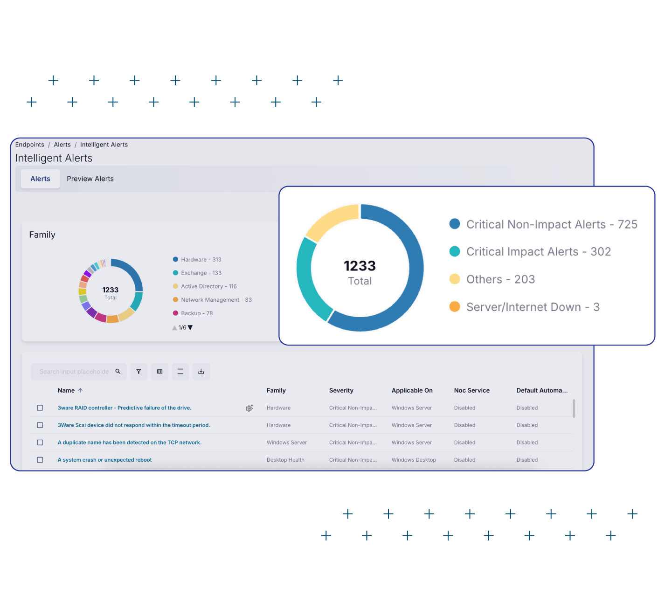
Task: Switch to the Preview Alerts tab
Action: pos(90,179)
